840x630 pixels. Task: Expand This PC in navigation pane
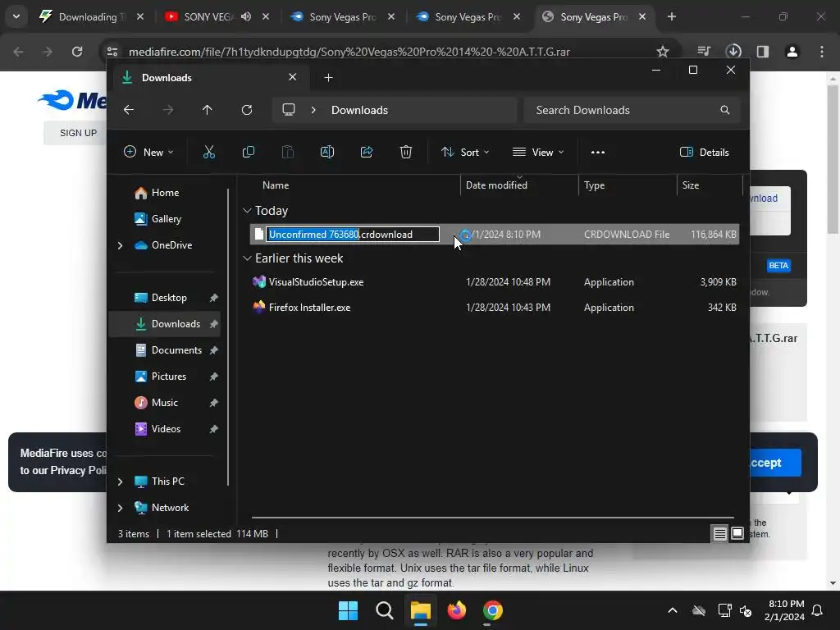pyautogui.click(x=120, y=482)
